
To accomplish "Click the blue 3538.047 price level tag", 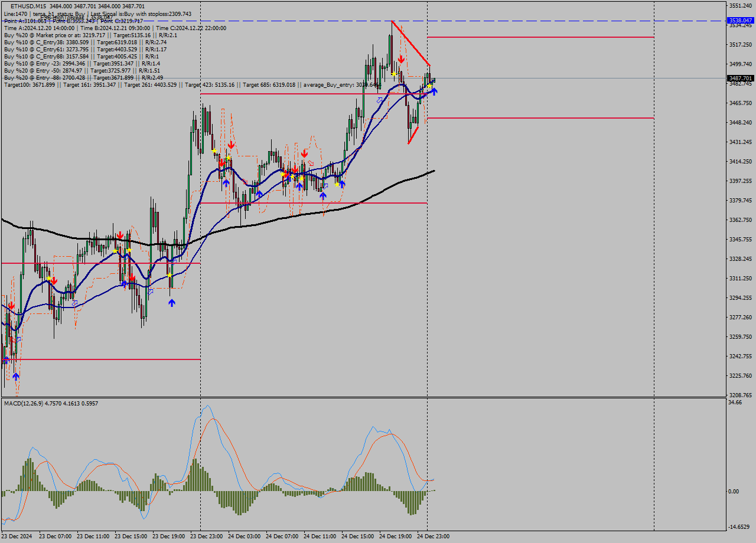I will (x=741, y=20).
